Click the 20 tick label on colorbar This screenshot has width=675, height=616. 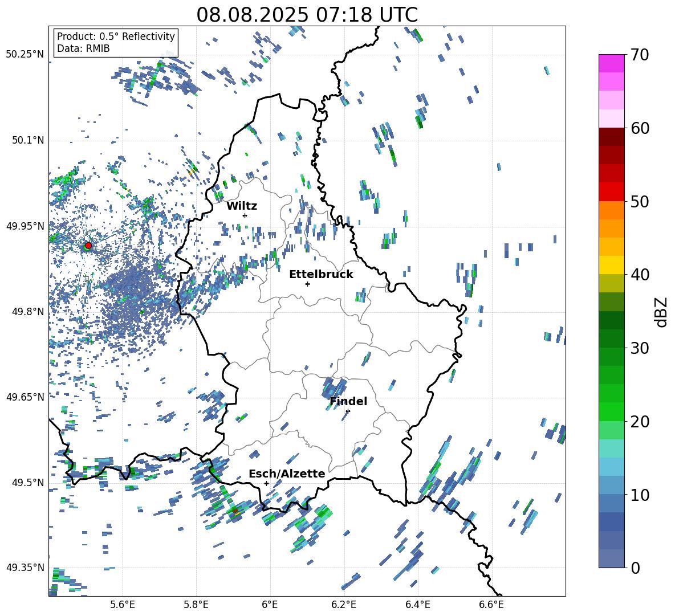[x=640, y=421]
